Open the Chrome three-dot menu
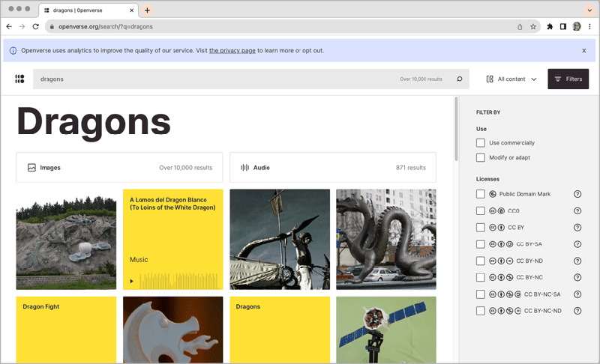Viewport: 600px width, 364px height. click(x=589, y=26)
